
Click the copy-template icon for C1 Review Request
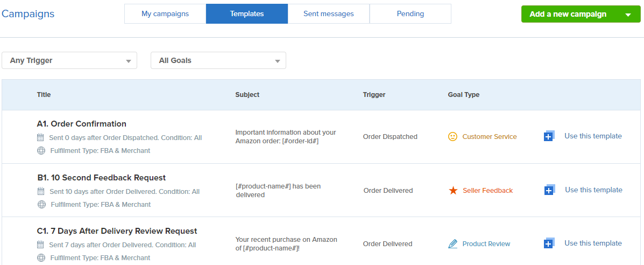[x=549, y=243]
